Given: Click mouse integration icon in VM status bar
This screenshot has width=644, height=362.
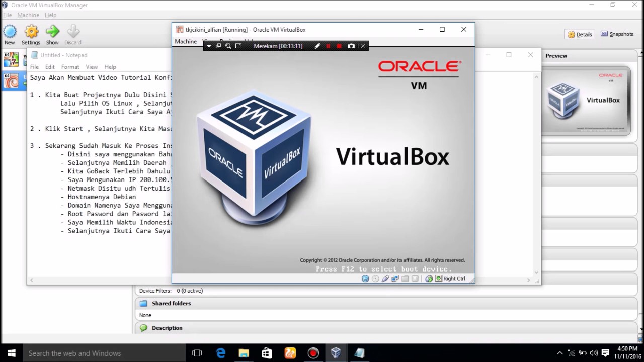Looking at the screenshot, I should click(429, 279).
